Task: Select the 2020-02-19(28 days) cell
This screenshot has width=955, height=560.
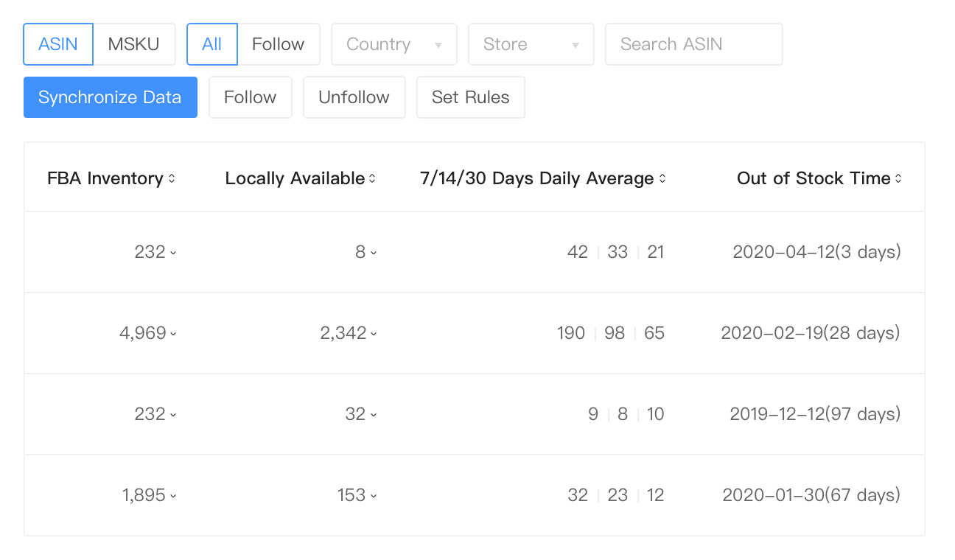Action: (x=811, y=333)
